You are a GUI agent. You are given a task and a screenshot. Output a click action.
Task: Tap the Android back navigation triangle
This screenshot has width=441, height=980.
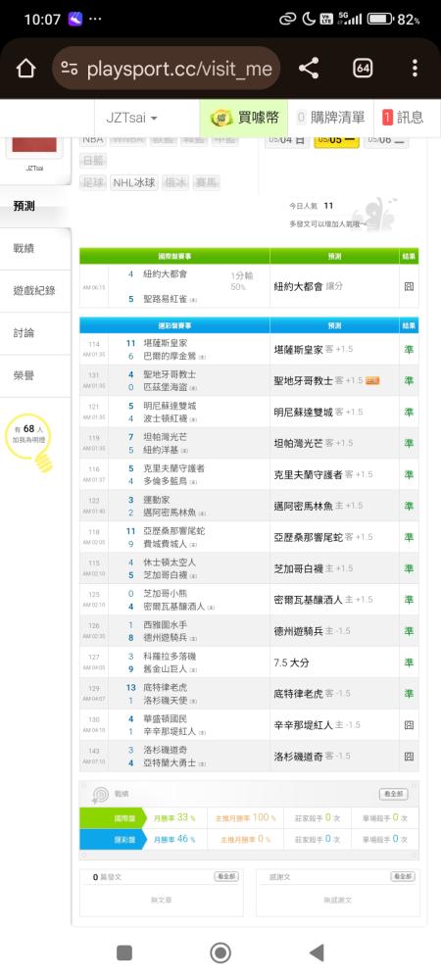pos(317,953)
